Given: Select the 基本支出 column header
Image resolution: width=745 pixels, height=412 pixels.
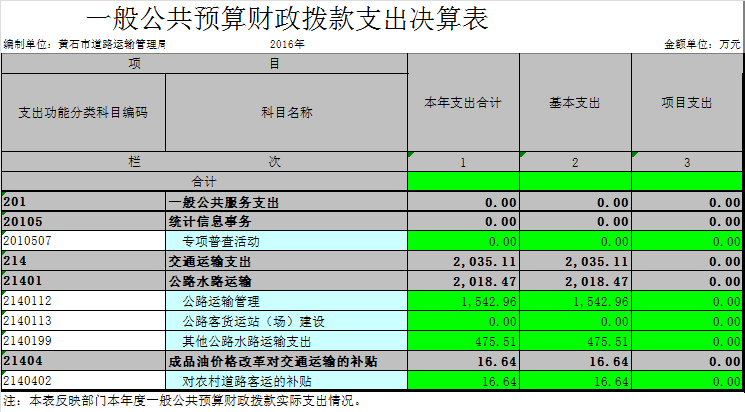Looking at the screenshot, I should tap(575, 102).
